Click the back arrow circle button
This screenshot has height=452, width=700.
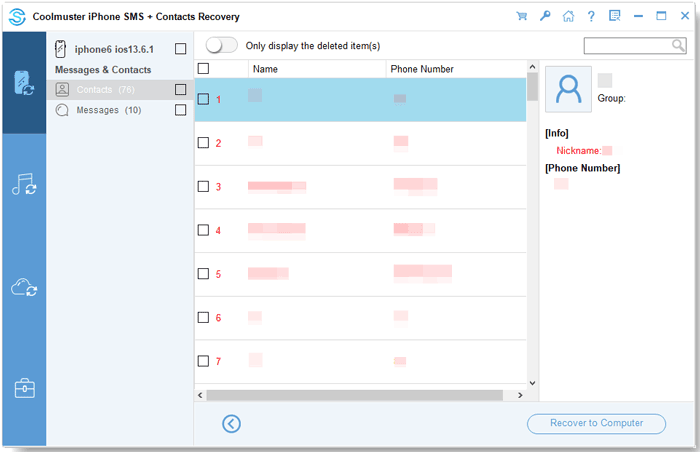[231, 423]
